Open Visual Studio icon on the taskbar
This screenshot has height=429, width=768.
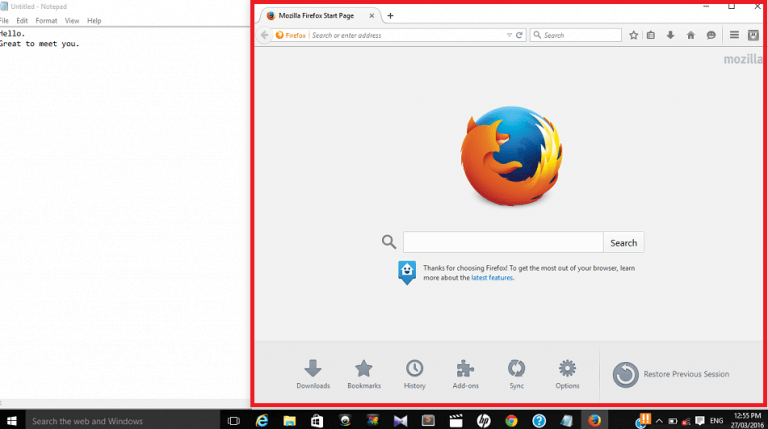tap(400, 421)
